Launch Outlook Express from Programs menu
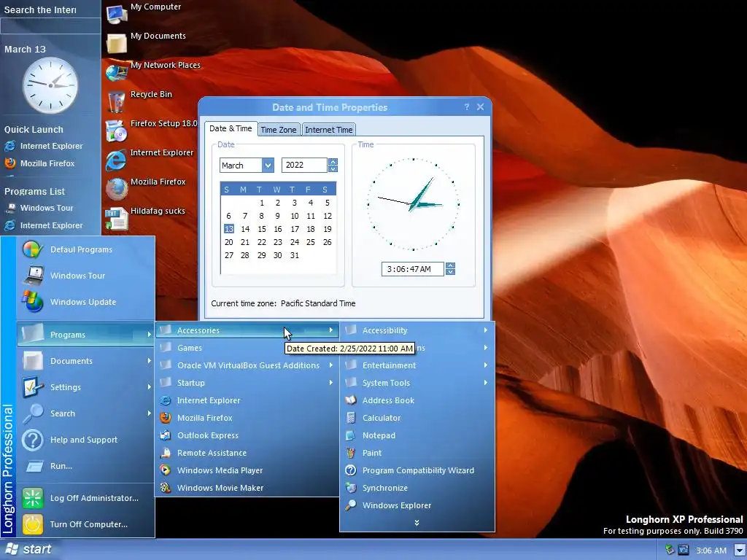This screenshot has height=560, width=747. [247, 435]
